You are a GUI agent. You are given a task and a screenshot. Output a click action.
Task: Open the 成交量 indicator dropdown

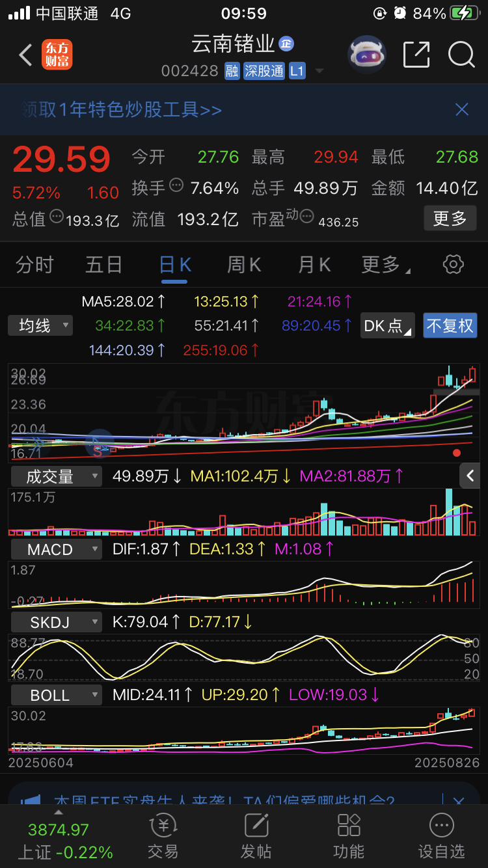(57, 477)
